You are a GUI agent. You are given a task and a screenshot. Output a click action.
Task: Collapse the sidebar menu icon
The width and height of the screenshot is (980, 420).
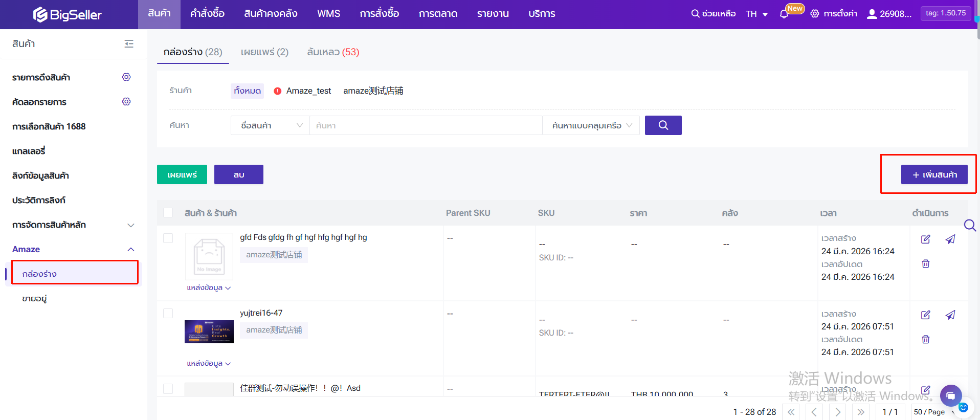coord(129,44)
